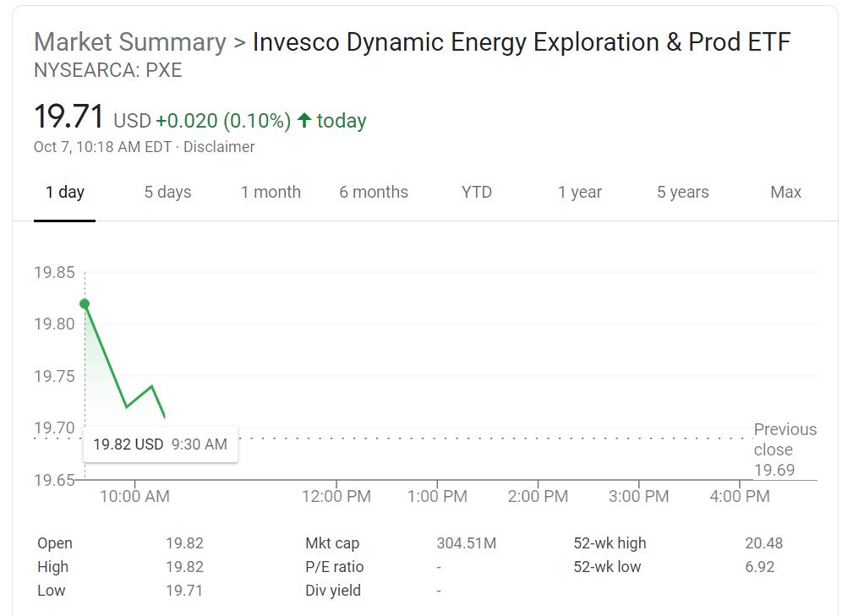Select the 1 day tab
Viewport: 853px width, 616px height.
tap(65, 192)
